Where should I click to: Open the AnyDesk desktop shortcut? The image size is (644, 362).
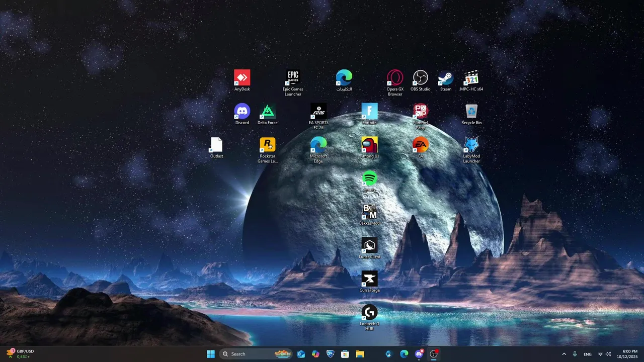point(242,80)
